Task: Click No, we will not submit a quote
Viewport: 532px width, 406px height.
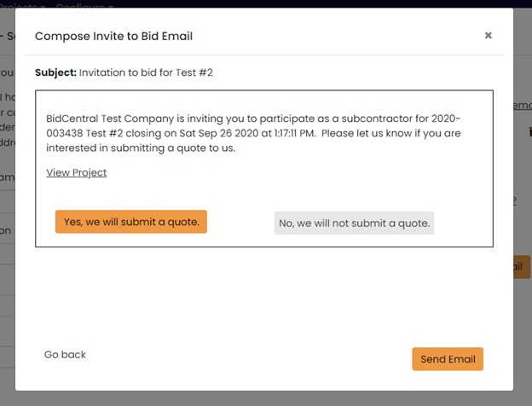Action: [354, 223]
